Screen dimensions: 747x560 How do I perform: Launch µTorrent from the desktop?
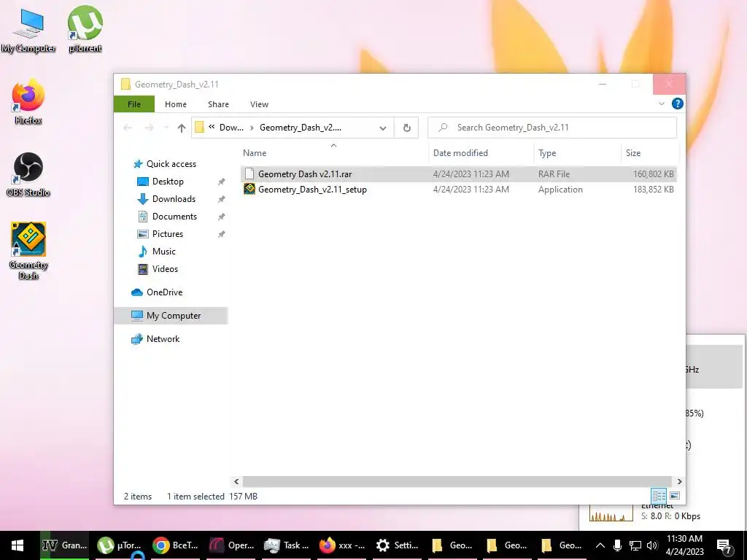85,29
